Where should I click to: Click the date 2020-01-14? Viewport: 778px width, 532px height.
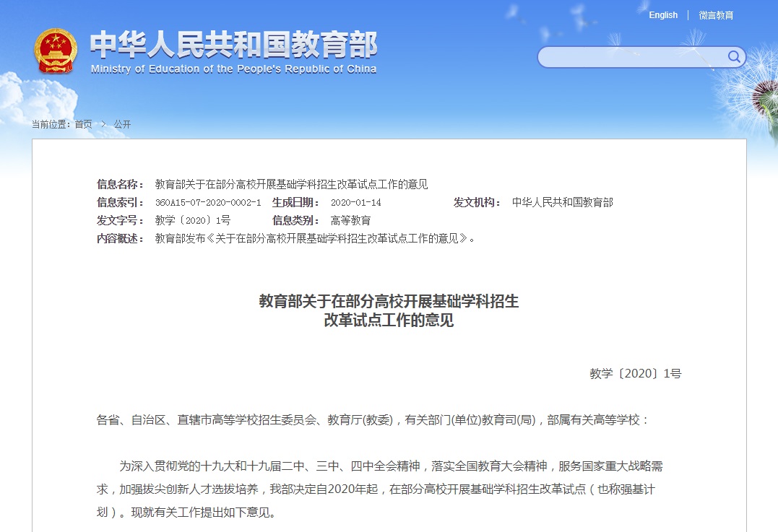coord(355,202)
